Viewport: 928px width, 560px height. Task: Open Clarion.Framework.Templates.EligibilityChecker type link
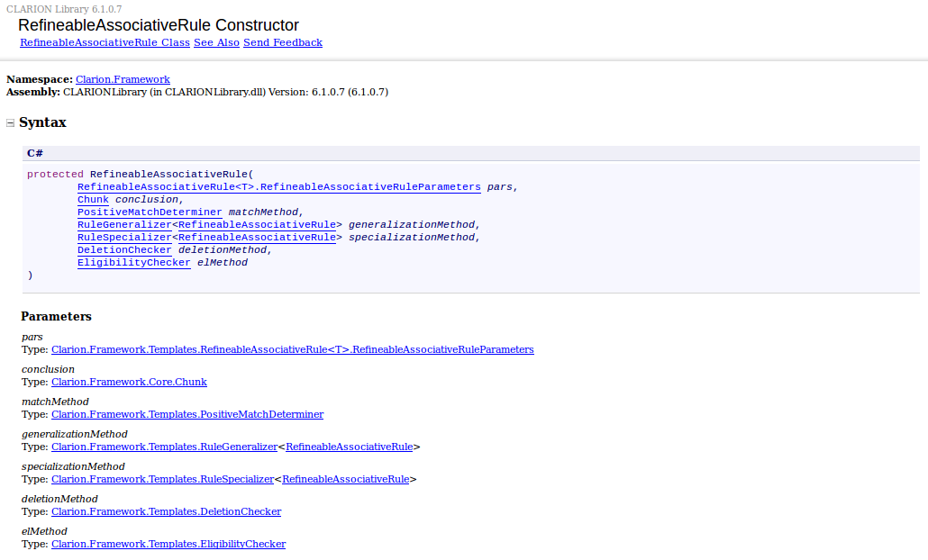(168, 544)
